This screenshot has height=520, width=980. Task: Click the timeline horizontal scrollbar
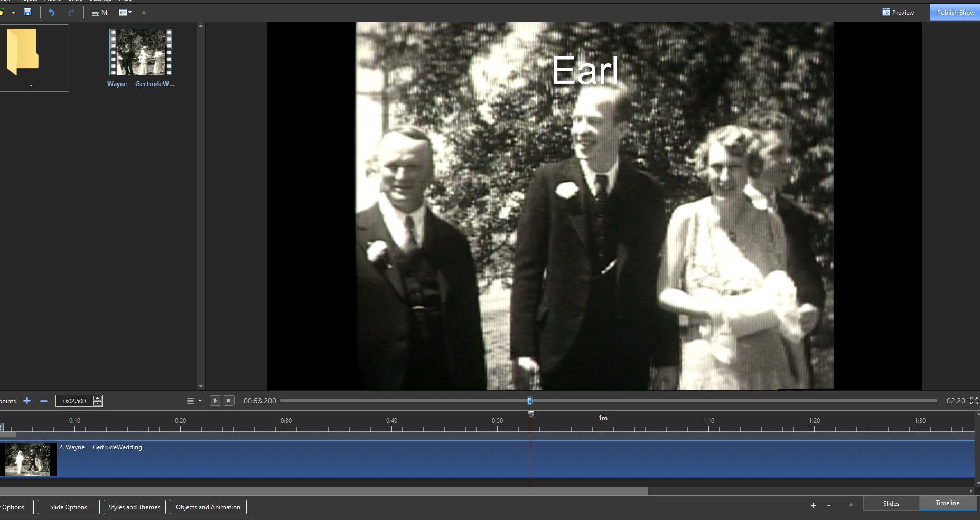tap(324, 491)
